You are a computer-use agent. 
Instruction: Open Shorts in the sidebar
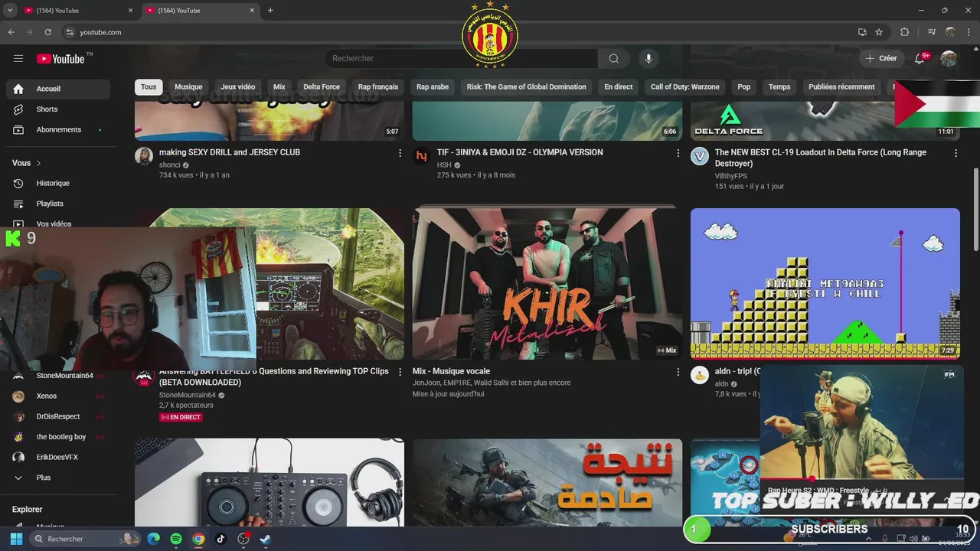point(58,109)
